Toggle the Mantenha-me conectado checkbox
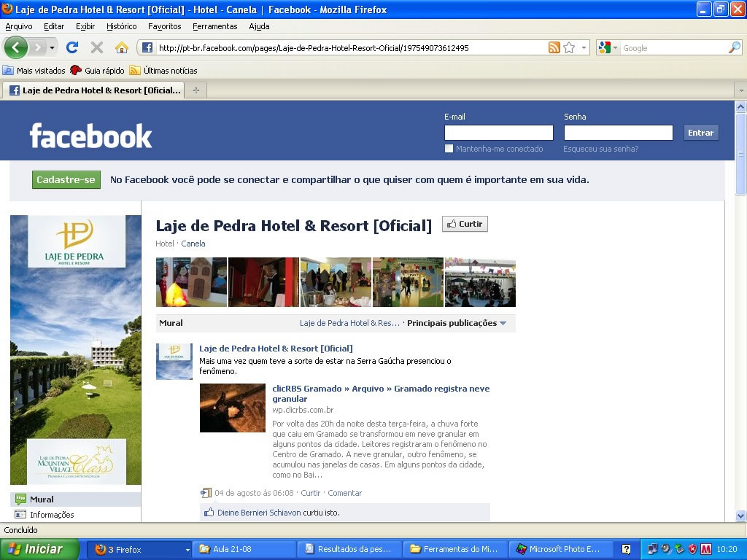 pos(449,149)
